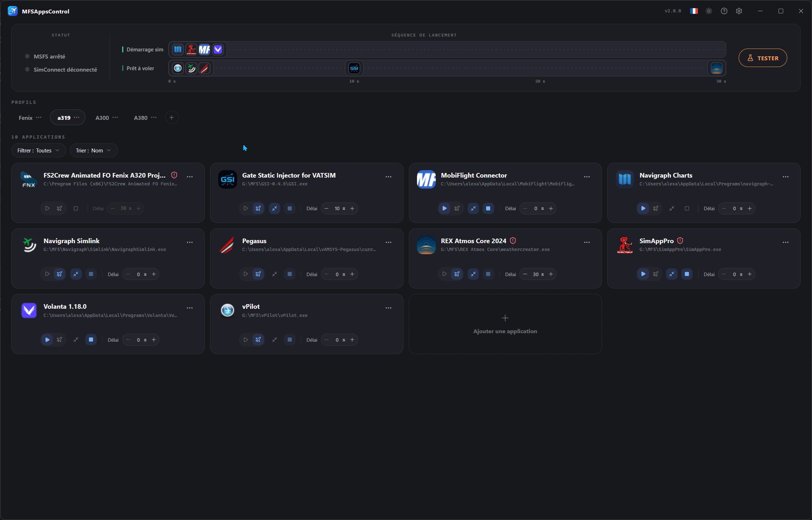Click the SimAppPro app logo
The image size is (812, 520).
625,245
